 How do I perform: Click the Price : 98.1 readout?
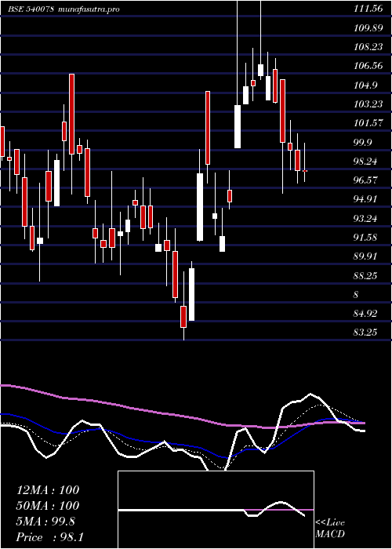[x=49, y=537]
